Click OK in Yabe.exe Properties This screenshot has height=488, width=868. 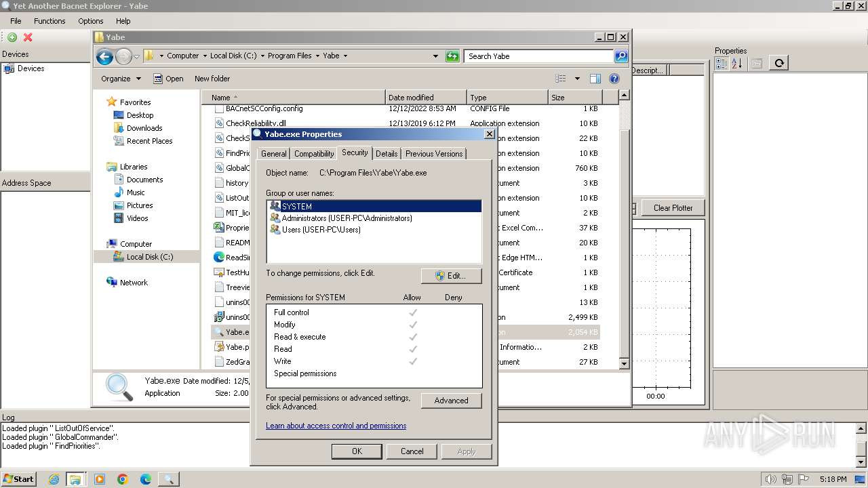pyautogui.click(x=357, y=451)
